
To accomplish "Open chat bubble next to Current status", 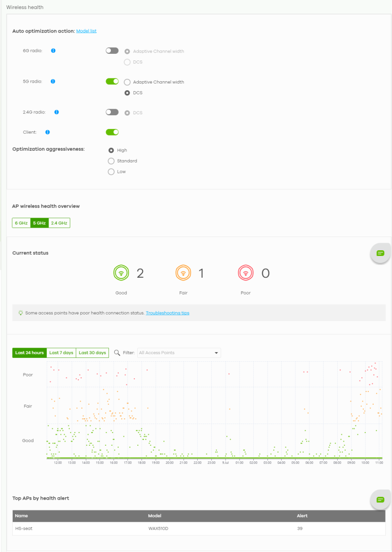I will click(380, 253).
